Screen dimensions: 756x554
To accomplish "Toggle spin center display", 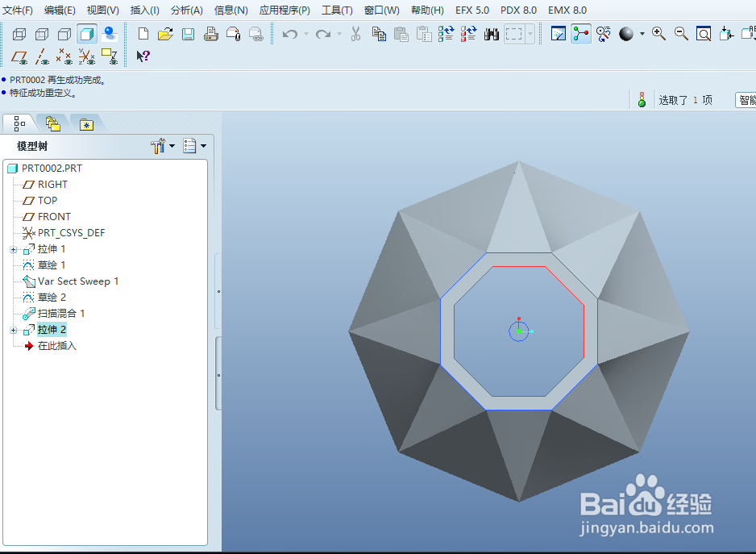I will tap(581, 34).
